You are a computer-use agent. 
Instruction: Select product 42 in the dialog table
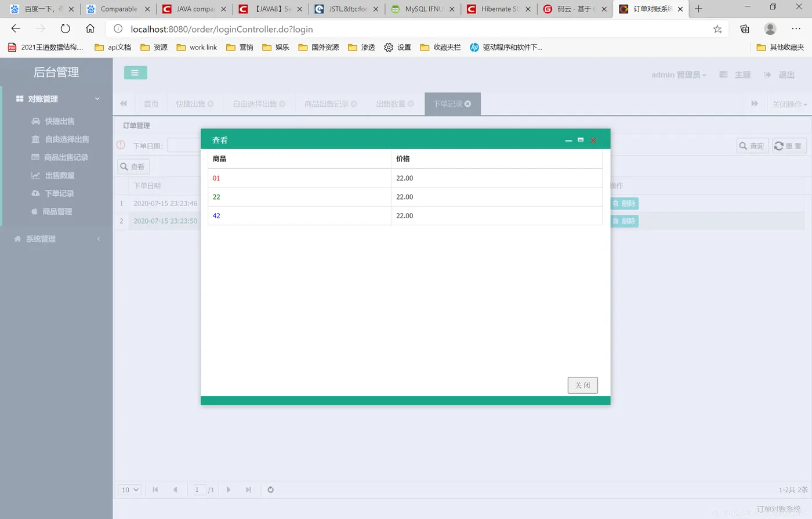(x=216, y=215)
